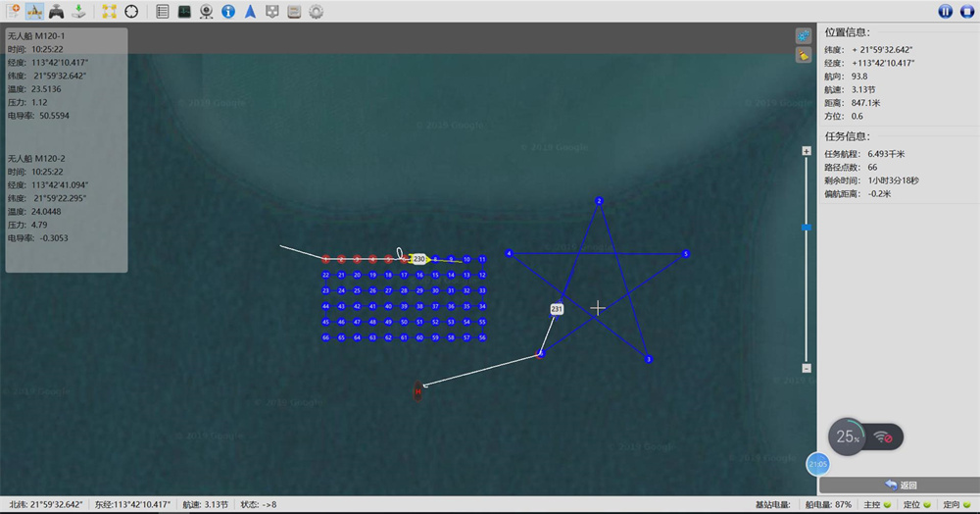Click the blue stop button top right
Viewport: 980px width, 514px height.
[x=967, y=11]
